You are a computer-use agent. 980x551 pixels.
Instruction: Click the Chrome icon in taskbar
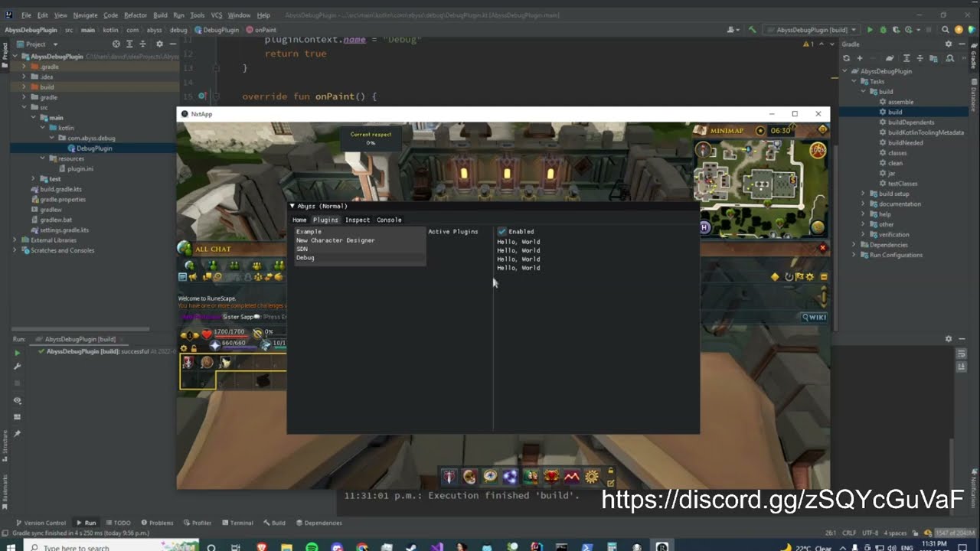362,546
